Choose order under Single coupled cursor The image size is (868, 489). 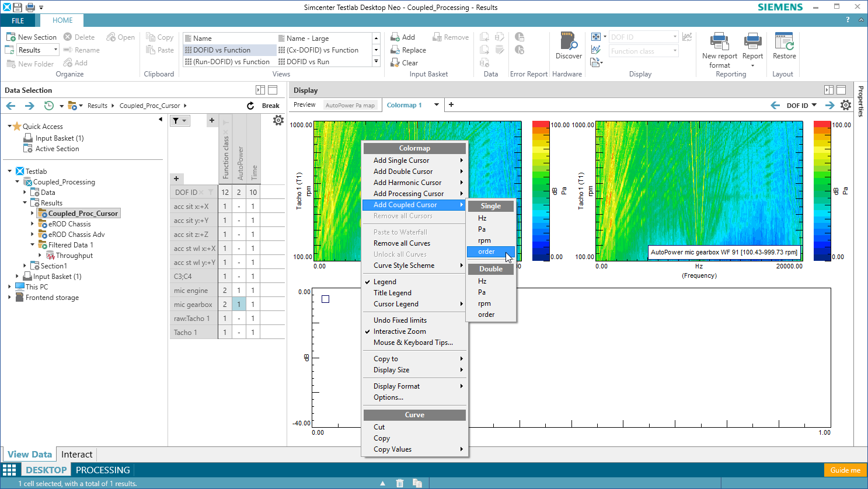pyautogui.click(x=490, y=252)
